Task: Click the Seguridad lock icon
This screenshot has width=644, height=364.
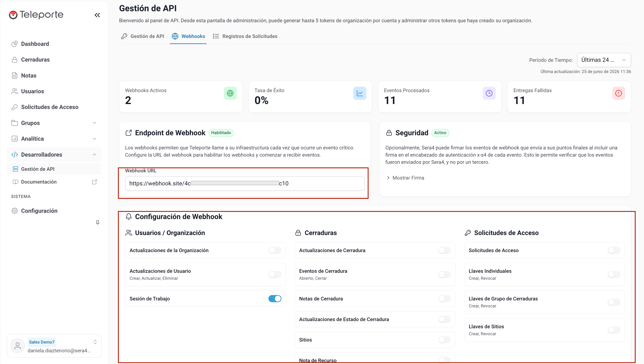Action: (x=389, y=133)
